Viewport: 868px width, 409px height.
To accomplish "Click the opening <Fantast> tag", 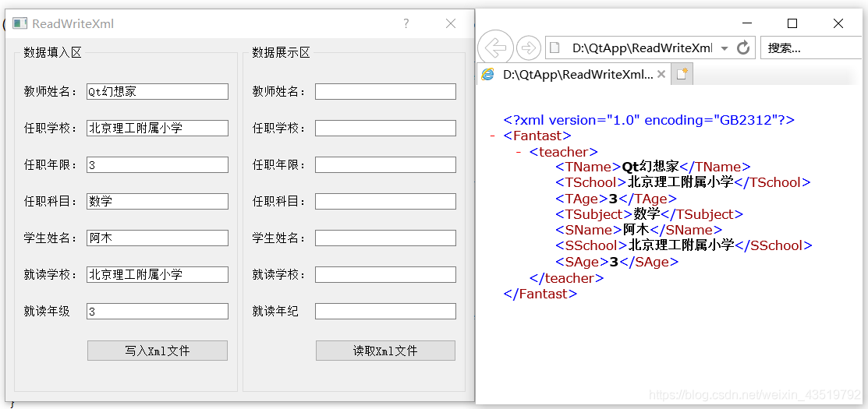I will [x=537, y=136].
